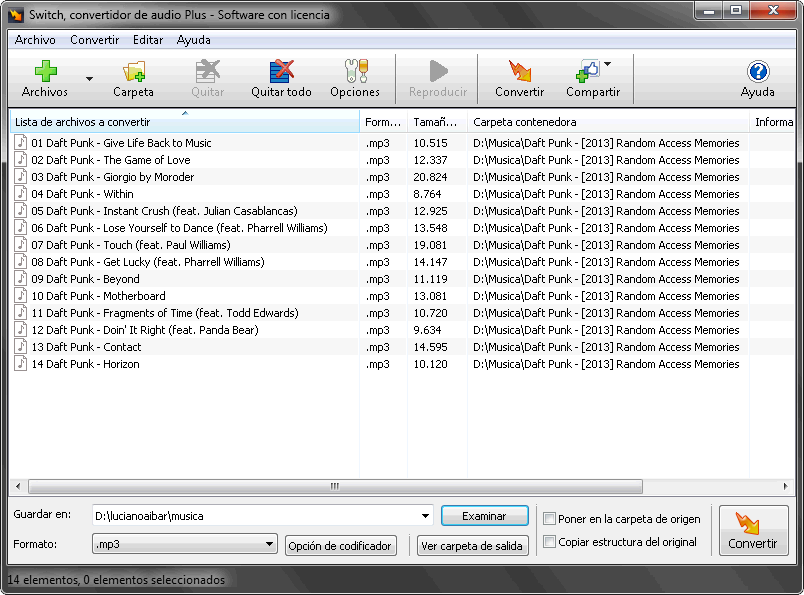Click the music note icon of 04 Within
Image resolution: width=804 pixels, height=595 pixels.
pyautogui.click(x=21, y=193)
